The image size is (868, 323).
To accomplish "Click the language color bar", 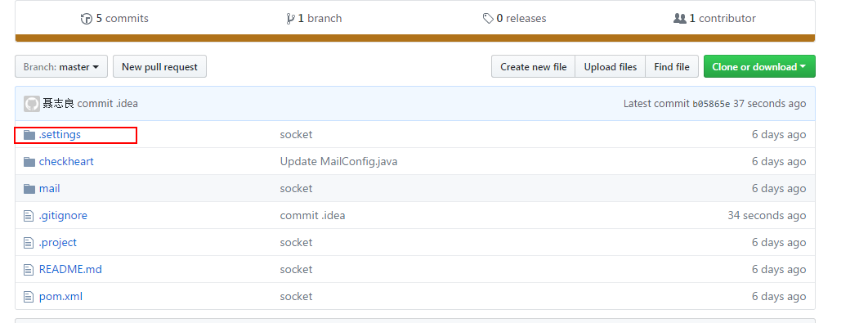I will point(414,38).
